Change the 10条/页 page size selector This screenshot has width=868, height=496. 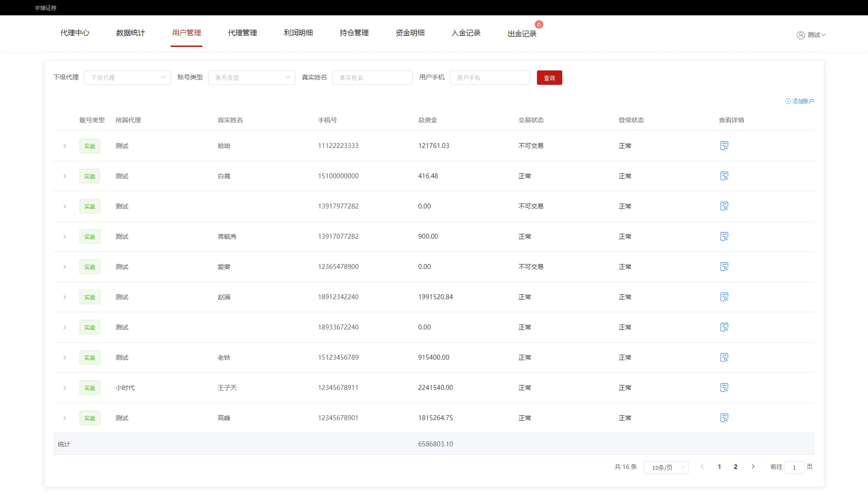click(x=666, y=468)
